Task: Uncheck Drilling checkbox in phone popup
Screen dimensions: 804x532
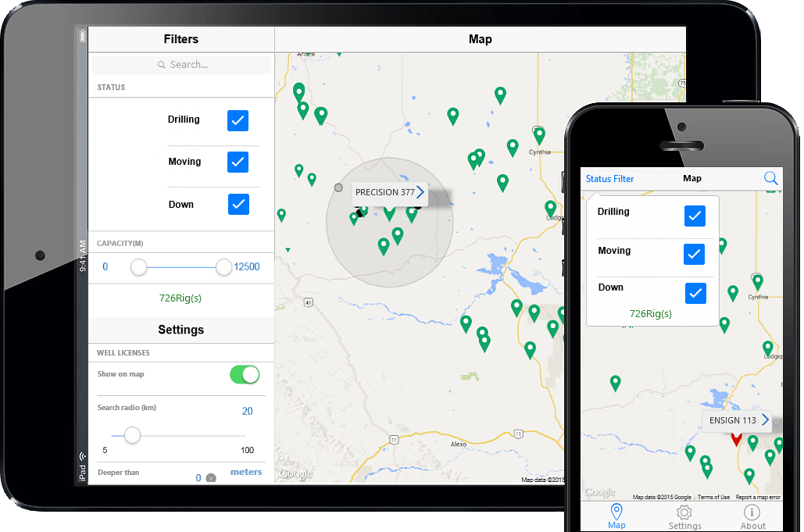Action: (695, 216)
